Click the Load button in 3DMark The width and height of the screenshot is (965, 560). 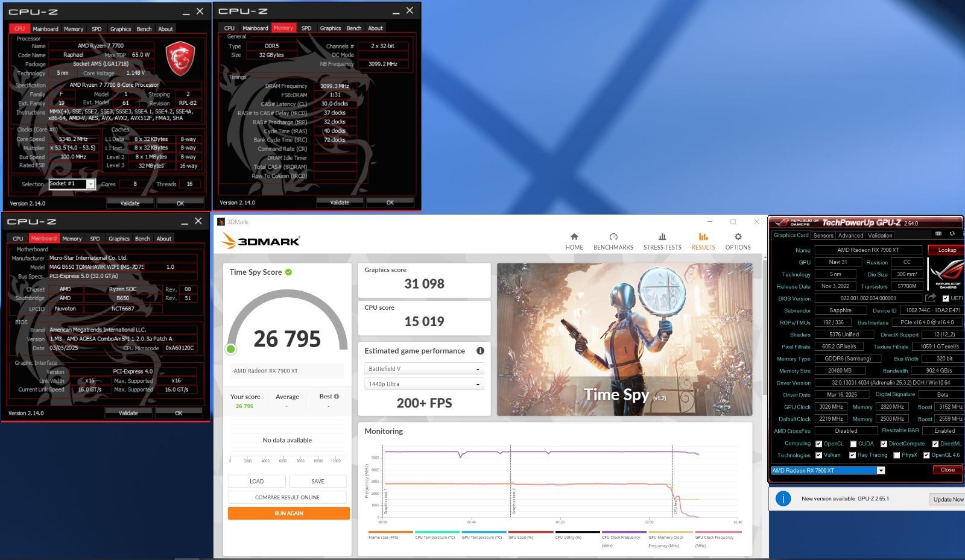coord(257,481)
